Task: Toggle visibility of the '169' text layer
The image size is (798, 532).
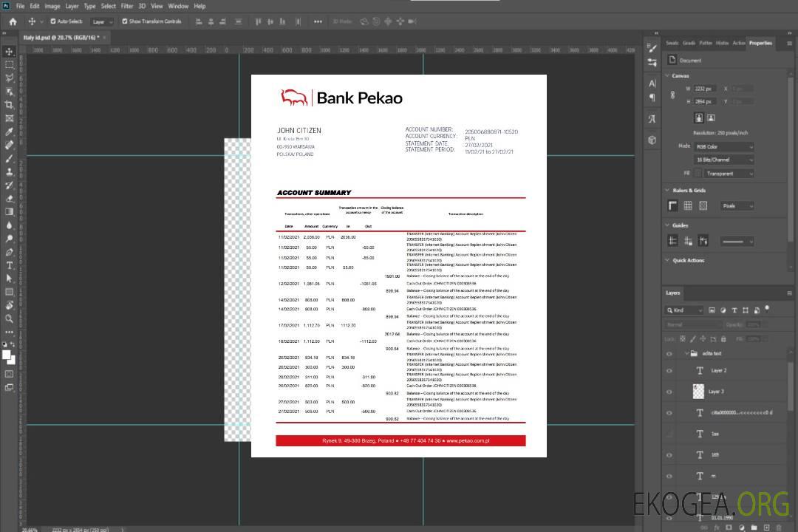Action: 669,455
